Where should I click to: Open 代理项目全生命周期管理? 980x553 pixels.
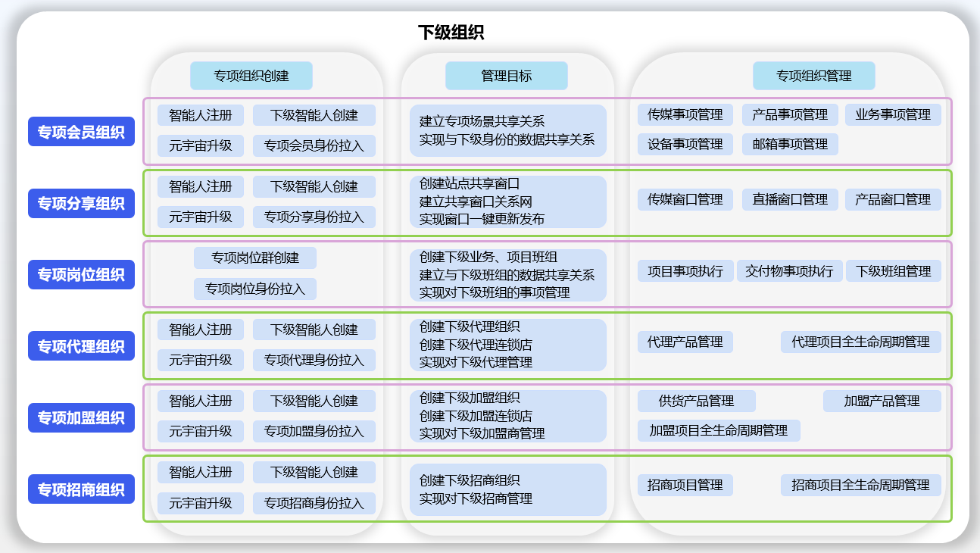pos(861,342)
